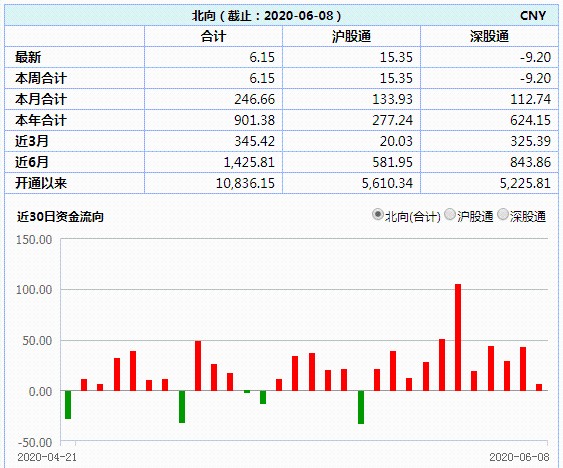
Task: Click the 2020-04-21 start date label
Action: tap(47, 457)
